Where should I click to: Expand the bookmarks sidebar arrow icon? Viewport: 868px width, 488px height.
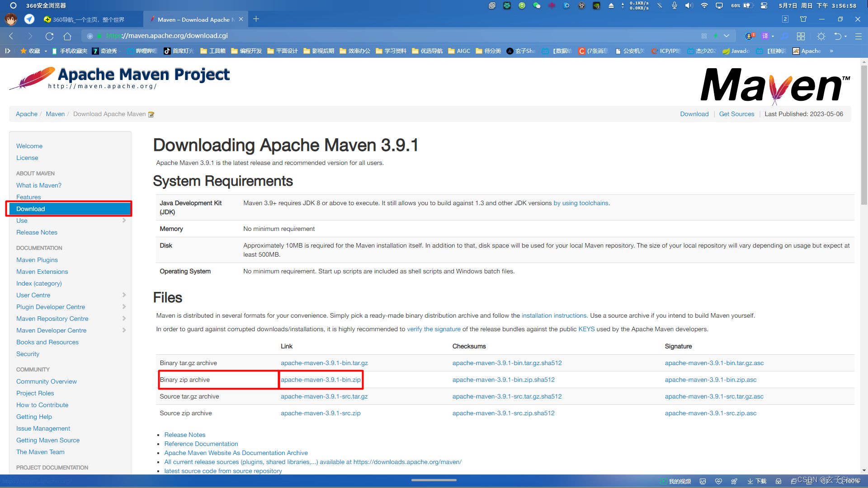click(8, 51)
